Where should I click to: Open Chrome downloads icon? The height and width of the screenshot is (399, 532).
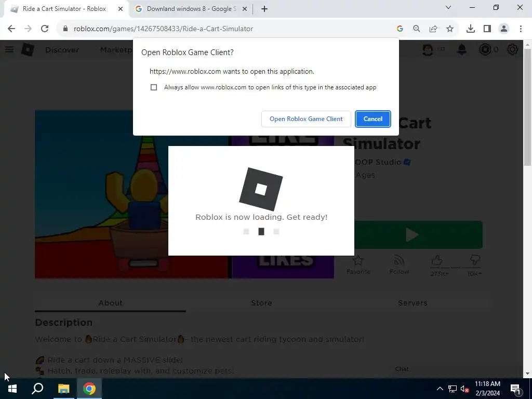click(x=470, y=29)
